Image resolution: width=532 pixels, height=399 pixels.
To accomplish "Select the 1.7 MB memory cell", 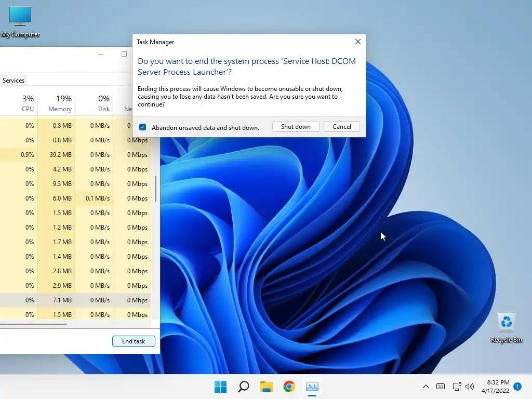I will point(56,242).
